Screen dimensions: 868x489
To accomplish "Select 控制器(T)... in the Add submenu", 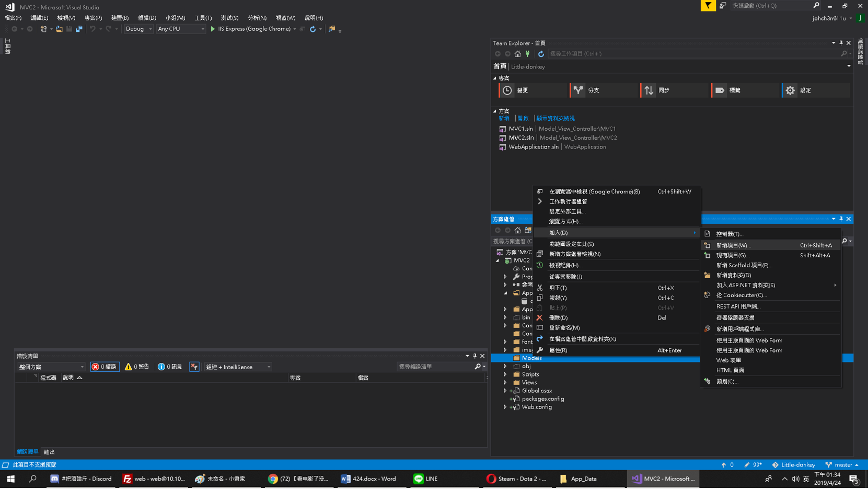I will (x=771, y=234).
